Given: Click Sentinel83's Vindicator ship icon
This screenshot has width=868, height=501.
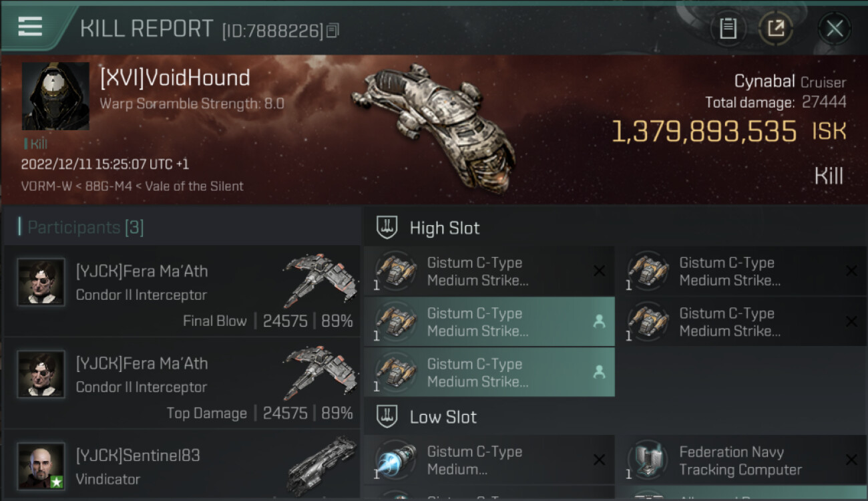Looking at the screenshot, I should pyautogui.click(x=322, y=464).
